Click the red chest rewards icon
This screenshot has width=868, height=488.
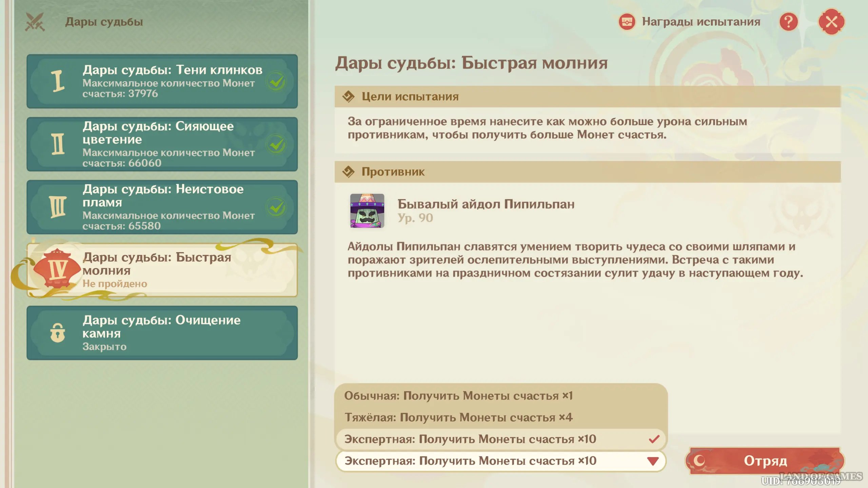tap(627, 22)
